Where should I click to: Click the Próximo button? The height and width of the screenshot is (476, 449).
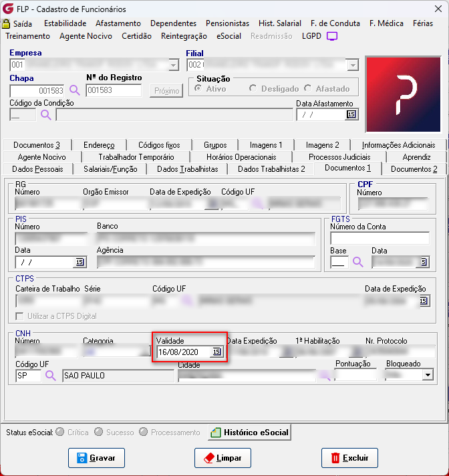coord(166,91)
